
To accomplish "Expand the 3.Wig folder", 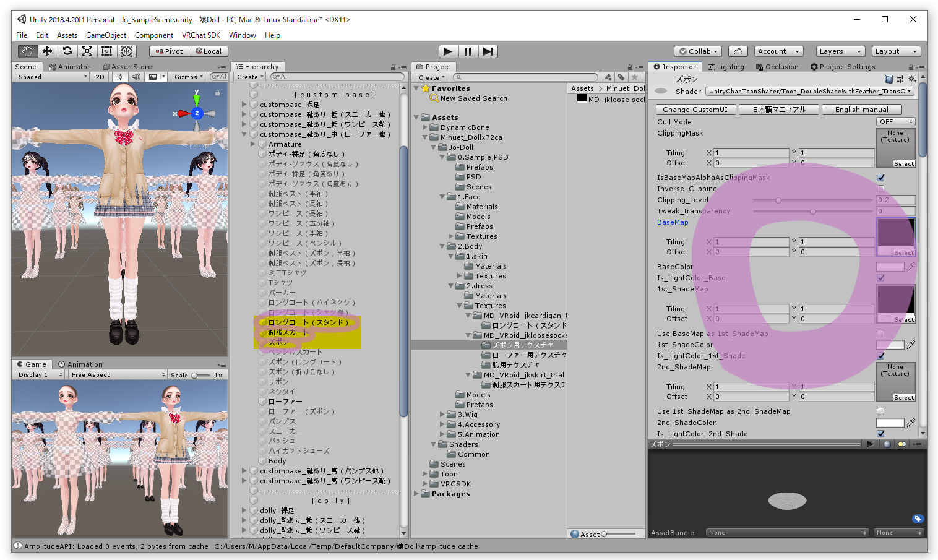I will (x=442, y=415).
